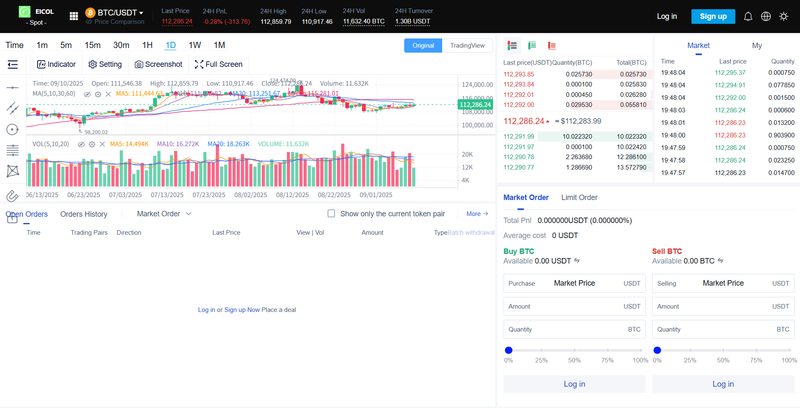Viewport: 800px width, 408px height.
Task: Toggle light/dark theme with the sun icon
Action: coord(784,16)
